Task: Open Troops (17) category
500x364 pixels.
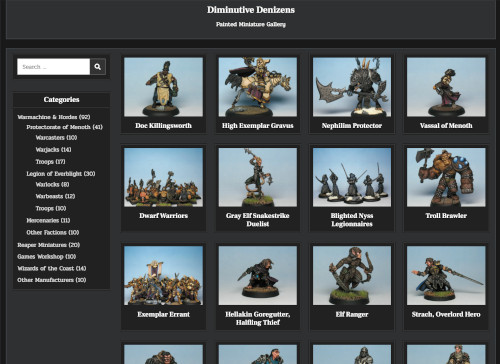Action: click(50, 162)
